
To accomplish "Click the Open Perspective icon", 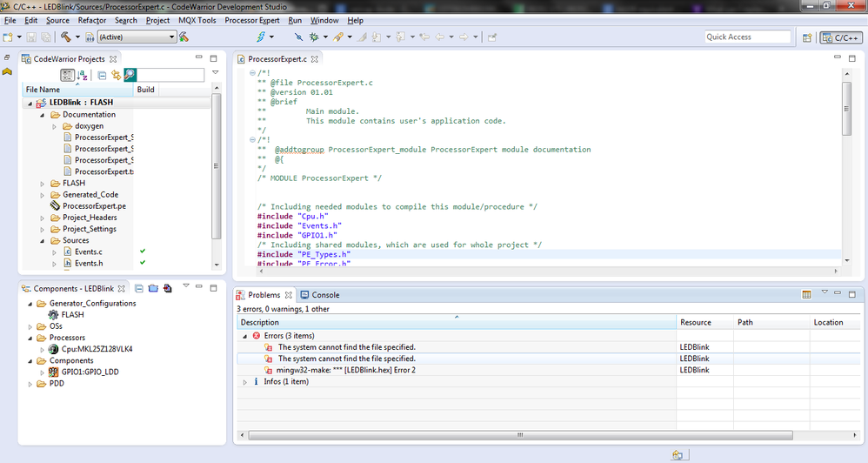I will coord(806,37).
